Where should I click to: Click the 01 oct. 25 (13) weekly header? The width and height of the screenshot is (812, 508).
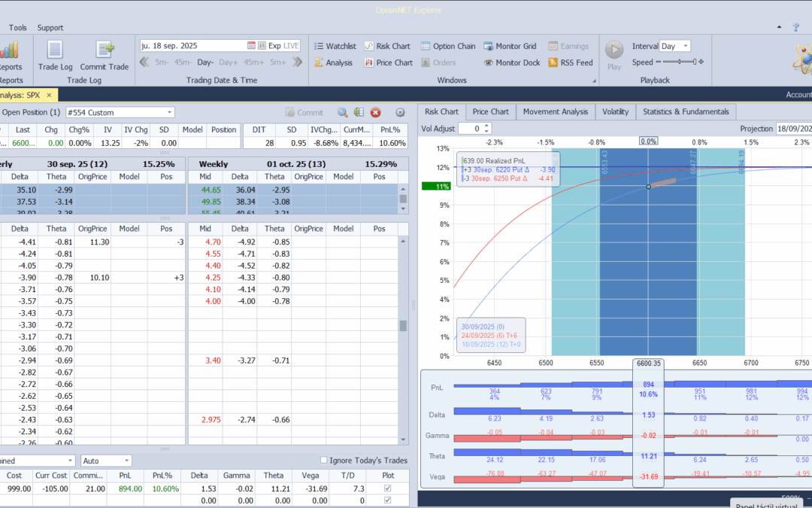[x=296, y=164]
